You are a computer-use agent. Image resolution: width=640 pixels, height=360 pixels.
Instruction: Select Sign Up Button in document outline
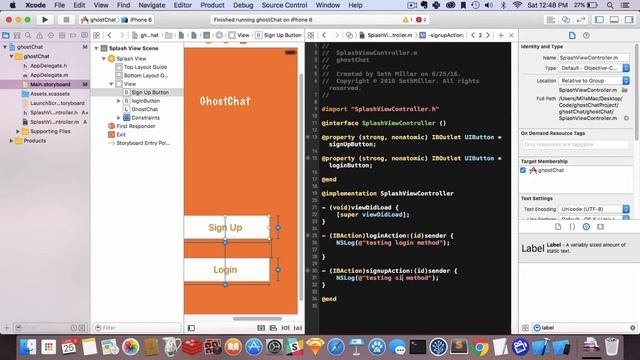(150, 92)
